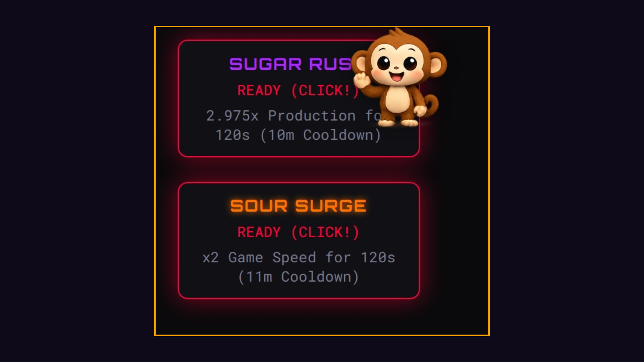
Task: Click the orange SOUR SURGE title
Action: click(x=298, y=206)
